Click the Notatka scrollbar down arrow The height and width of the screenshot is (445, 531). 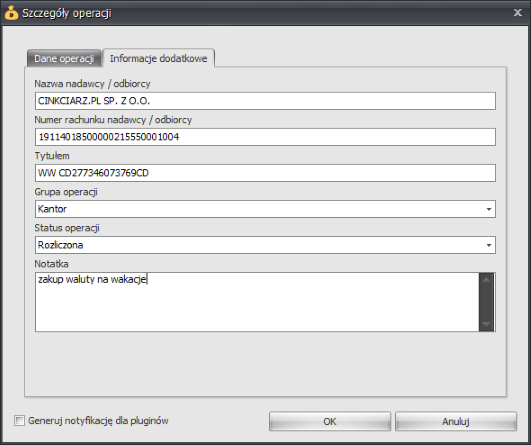click(486, 325)
